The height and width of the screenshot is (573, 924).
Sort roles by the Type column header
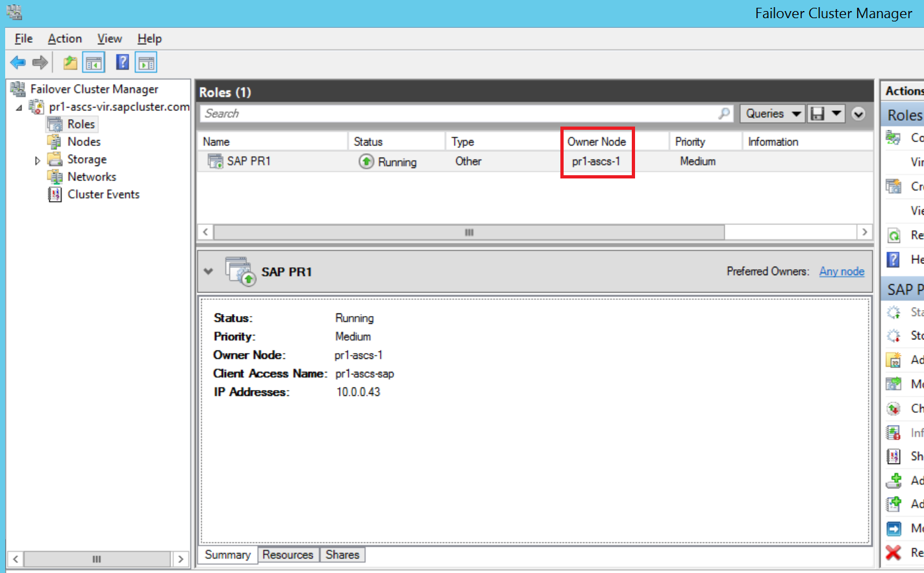503,141
